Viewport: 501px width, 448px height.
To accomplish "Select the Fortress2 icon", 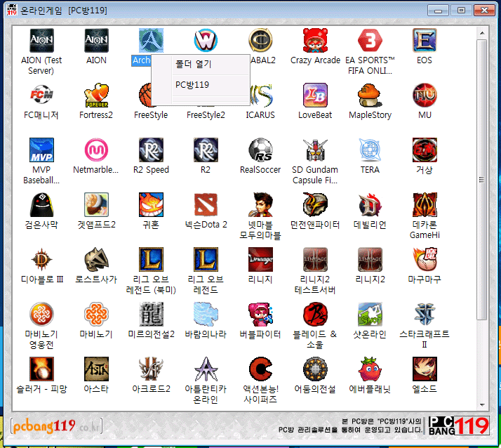I will pyautogui.click(x=96, y=95).
